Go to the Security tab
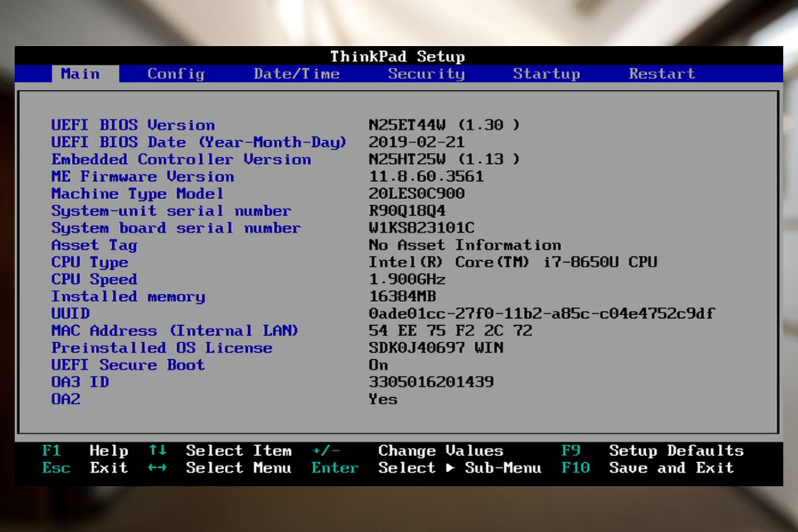 [x=426, y=74]
